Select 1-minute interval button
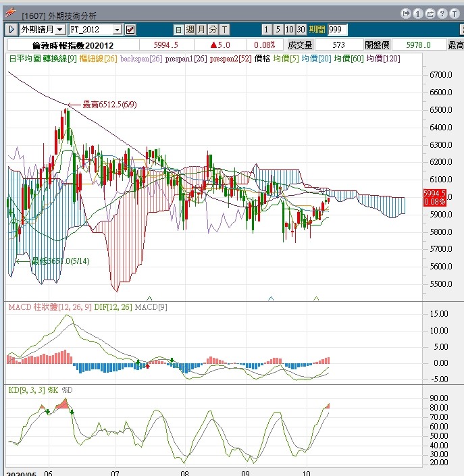464x476 pixels. [266, 30]
